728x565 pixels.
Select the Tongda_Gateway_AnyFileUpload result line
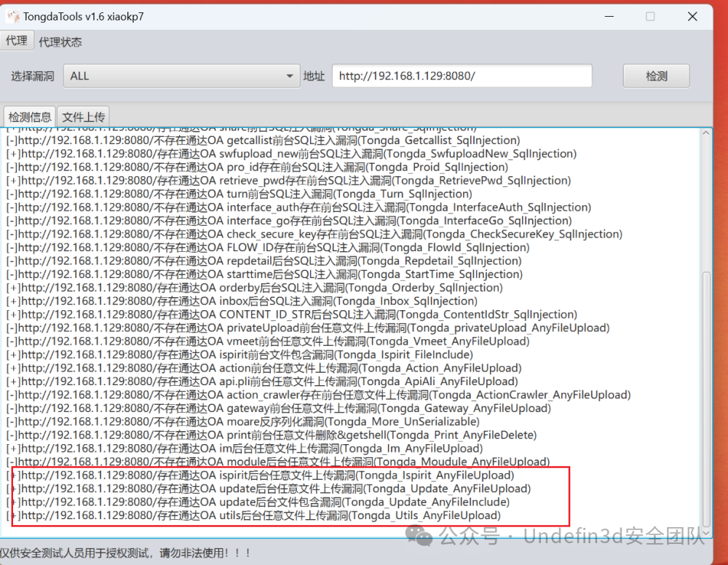(x=279, y=408)
